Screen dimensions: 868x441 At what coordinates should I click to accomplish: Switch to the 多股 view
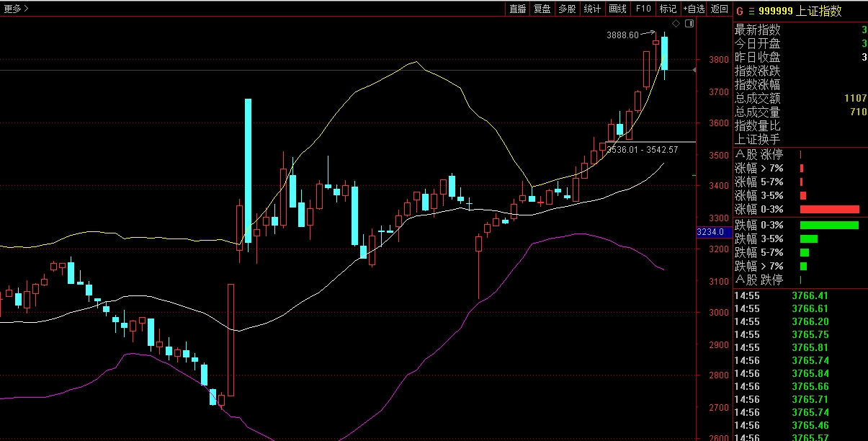(x=567, y=9)
